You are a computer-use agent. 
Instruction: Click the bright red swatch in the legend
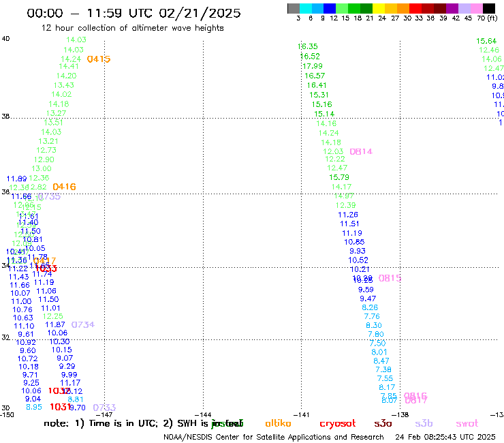click(415, 8)
